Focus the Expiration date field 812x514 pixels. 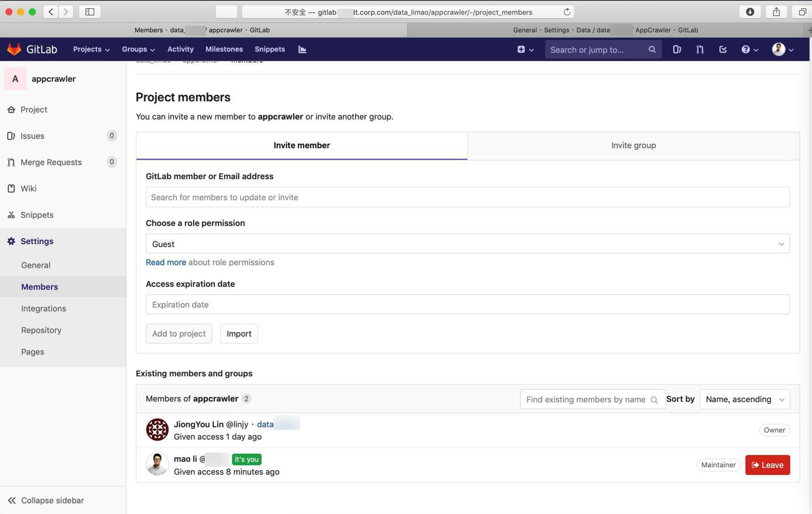pos(467,304)
